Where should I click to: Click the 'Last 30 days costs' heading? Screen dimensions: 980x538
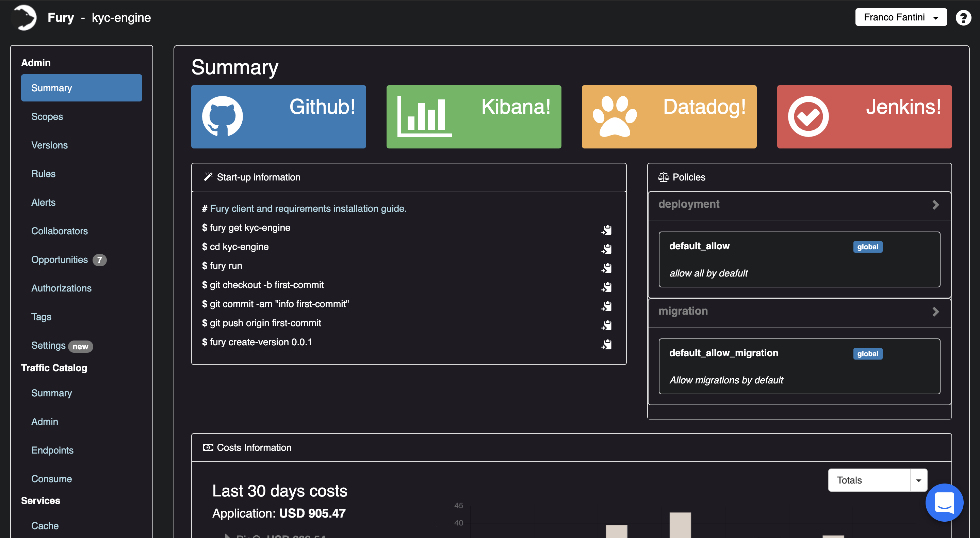tap(280, 491)
